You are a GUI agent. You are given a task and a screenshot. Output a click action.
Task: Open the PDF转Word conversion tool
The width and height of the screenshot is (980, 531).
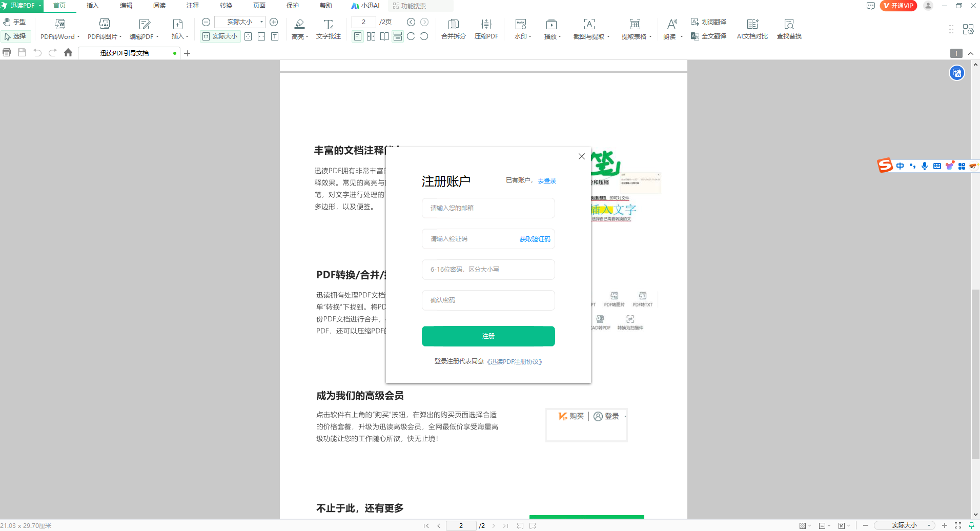coord(58,28)
